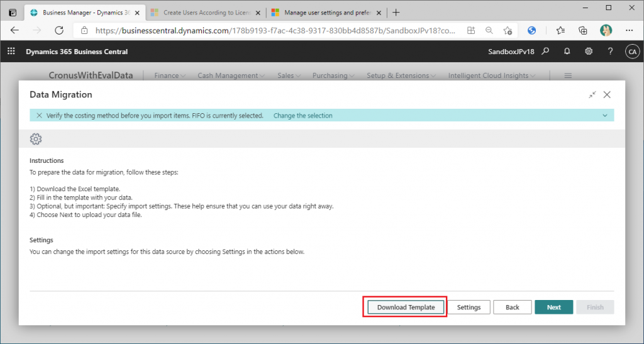
Task: Expand the Setup & Extensions menu
Action: [x=401, y=75]
